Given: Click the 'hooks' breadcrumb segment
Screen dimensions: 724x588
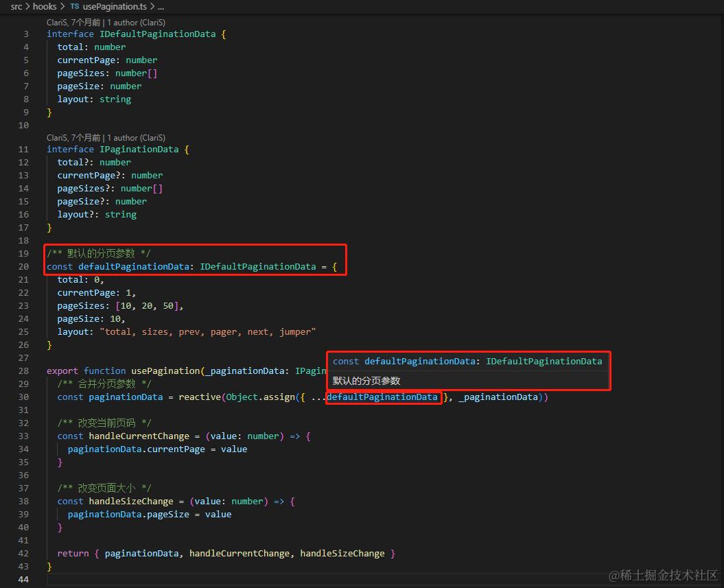Looking at the screenshot, I should click(x=45, y=6).
